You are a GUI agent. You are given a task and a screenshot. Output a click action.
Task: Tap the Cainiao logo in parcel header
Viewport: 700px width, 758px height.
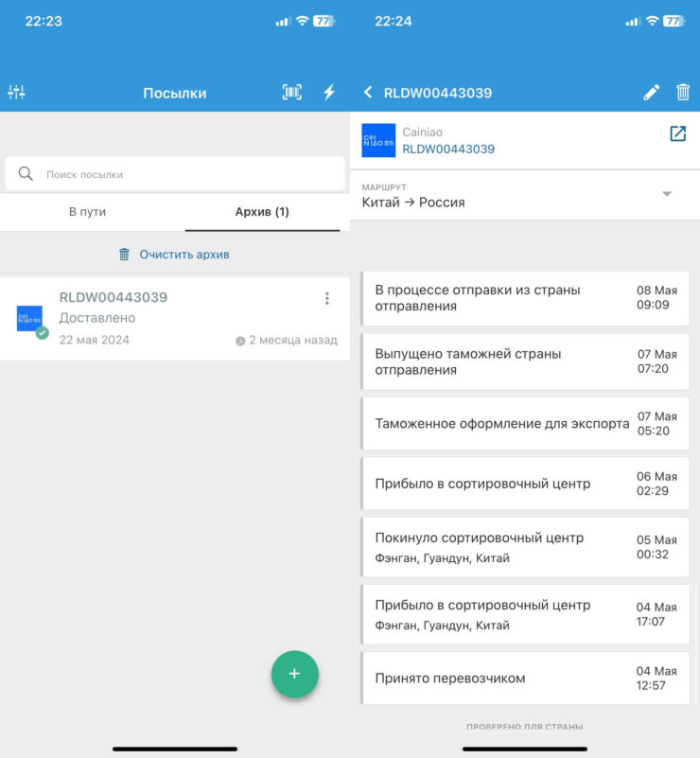[x=378, y=140]
